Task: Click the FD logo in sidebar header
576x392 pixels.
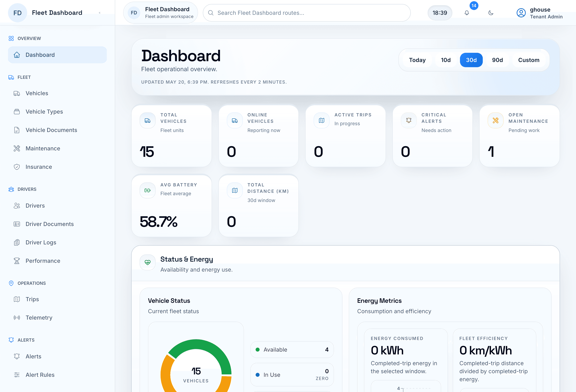Action: pos(17,13)
